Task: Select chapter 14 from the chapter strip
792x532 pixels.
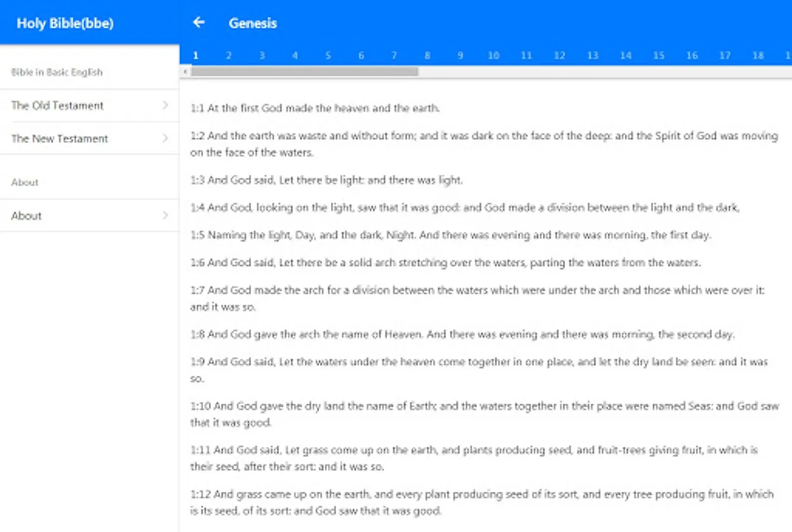Action: tap(625, 56)
